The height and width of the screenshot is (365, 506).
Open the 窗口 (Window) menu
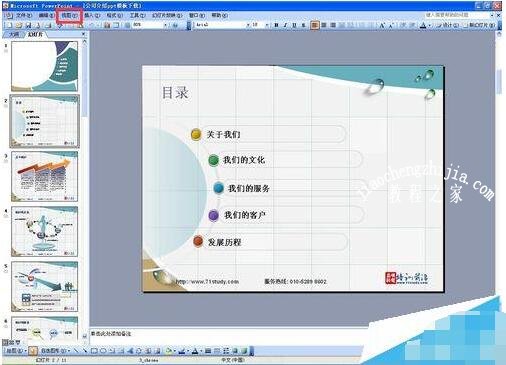click(197, 15)
